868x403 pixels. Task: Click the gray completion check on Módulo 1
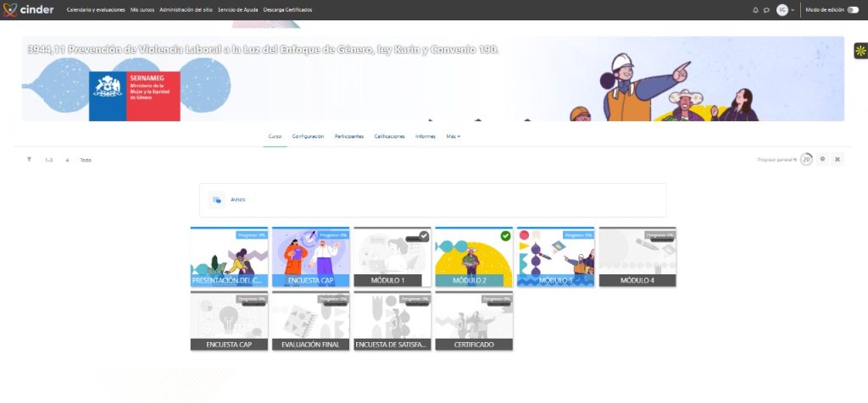(424, 236)
